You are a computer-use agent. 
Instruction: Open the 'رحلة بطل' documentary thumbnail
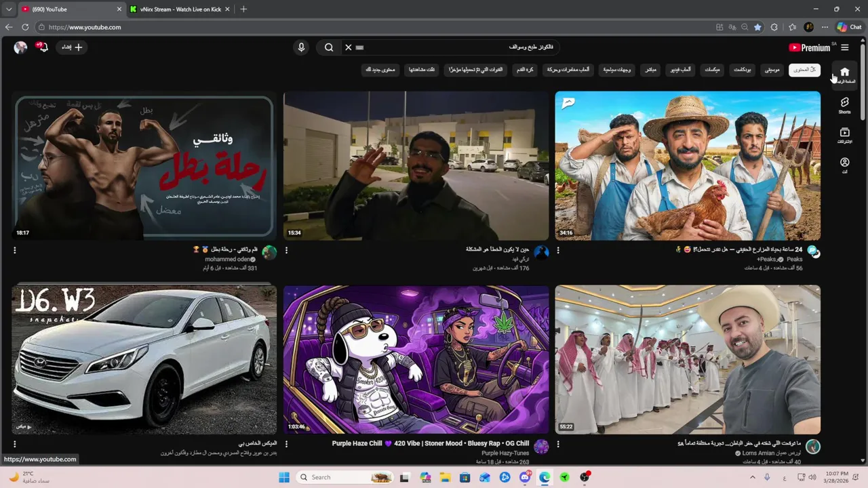click(x=144, y=166)
